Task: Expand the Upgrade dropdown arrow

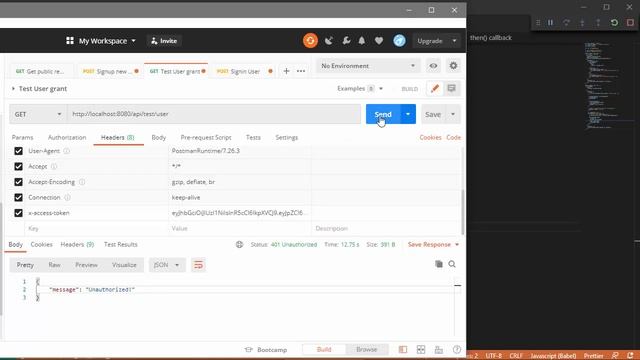Action: (x=454, y=41)
